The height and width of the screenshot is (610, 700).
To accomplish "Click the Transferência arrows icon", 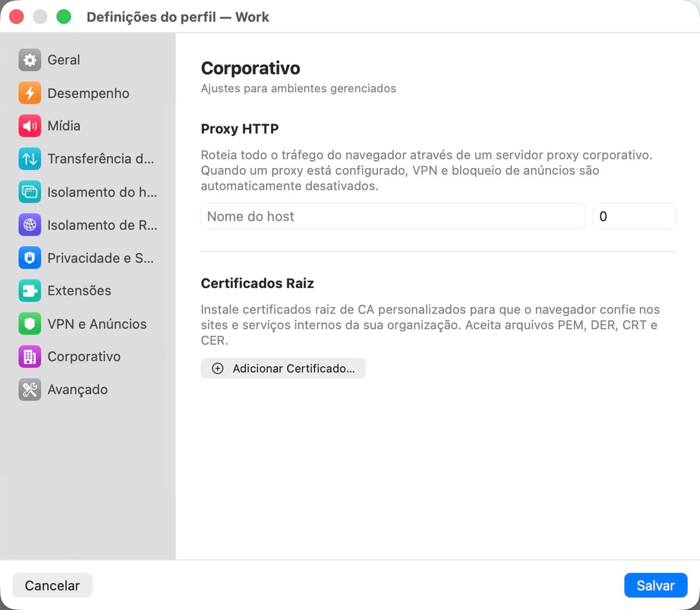I will click(x=30, y=159).
